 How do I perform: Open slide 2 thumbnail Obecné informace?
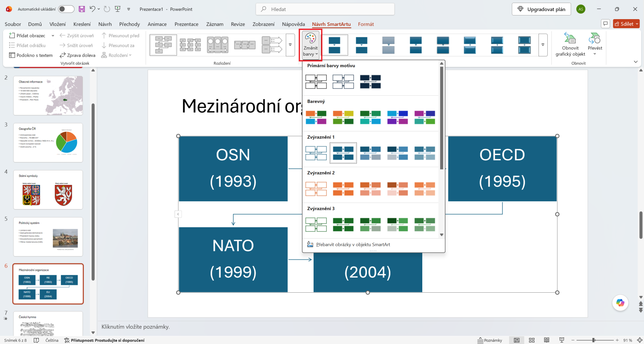pyautogui.click(x=48, y=95)
